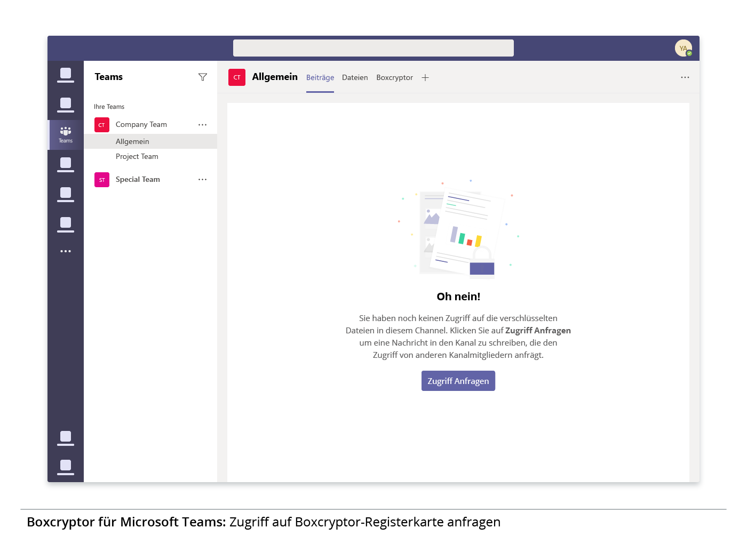The width and height of the screenshot is (747, 560).
Task: Click the red CT avatar beside Allgemein header
Action: (237, 77)
